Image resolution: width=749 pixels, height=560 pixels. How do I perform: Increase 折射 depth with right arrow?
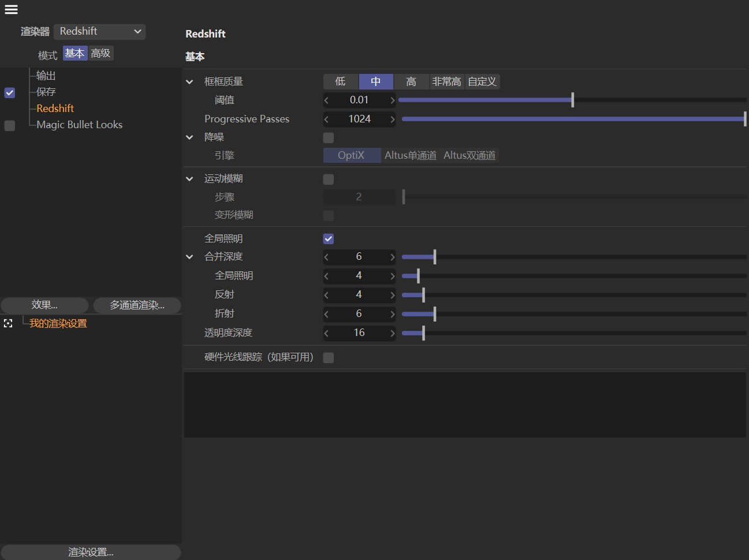point(392,314)
